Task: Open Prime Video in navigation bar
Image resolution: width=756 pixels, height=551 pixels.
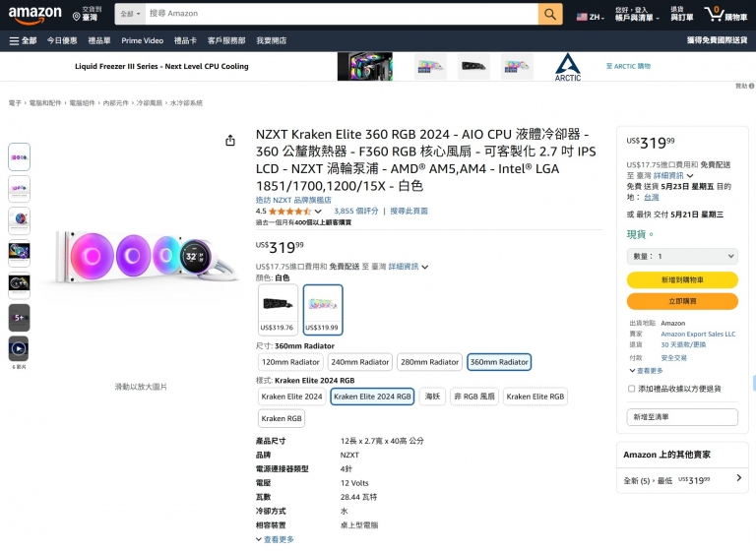Action: [x=142, y=40]
